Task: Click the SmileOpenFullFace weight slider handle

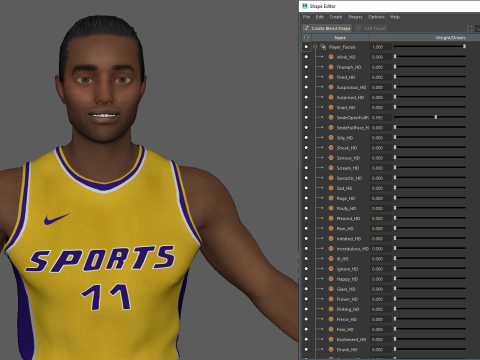Action: point(436,117)
